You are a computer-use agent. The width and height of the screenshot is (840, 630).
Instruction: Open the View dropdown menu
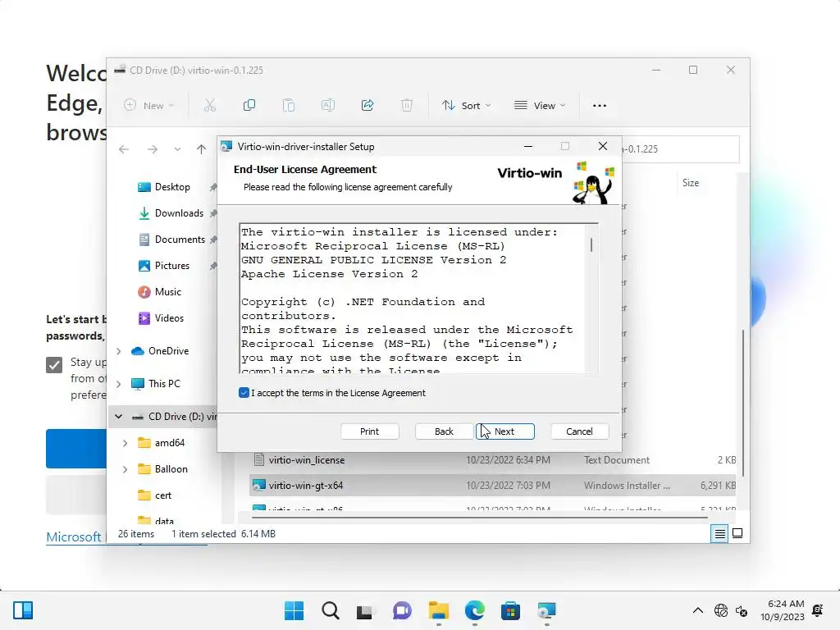[x=540, y=106]
